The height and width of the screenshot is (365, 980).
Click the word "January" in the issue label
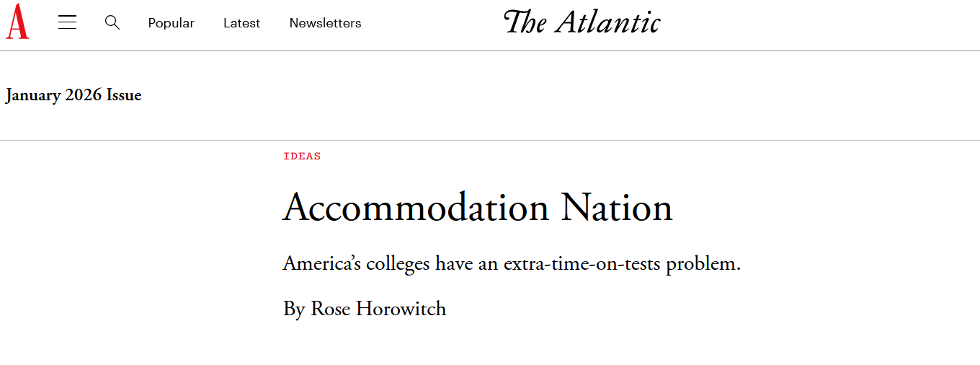tap(33, 95)
